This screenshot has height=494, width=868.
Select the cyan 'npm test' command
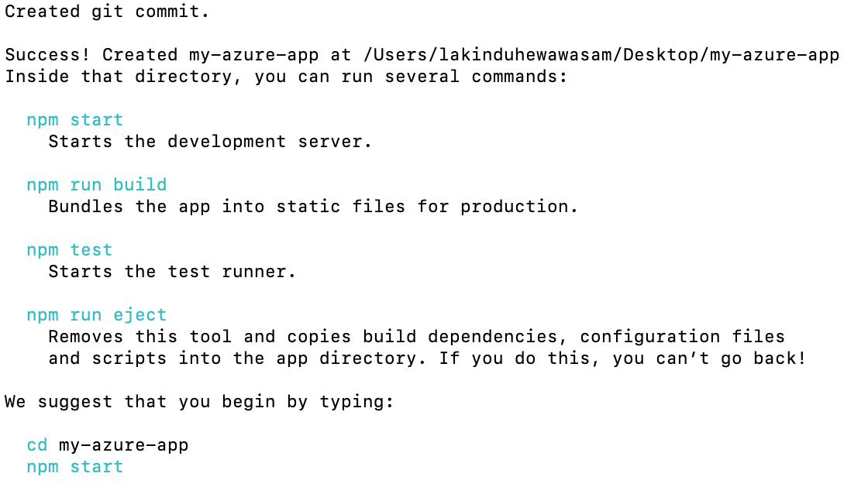[69, 250]
